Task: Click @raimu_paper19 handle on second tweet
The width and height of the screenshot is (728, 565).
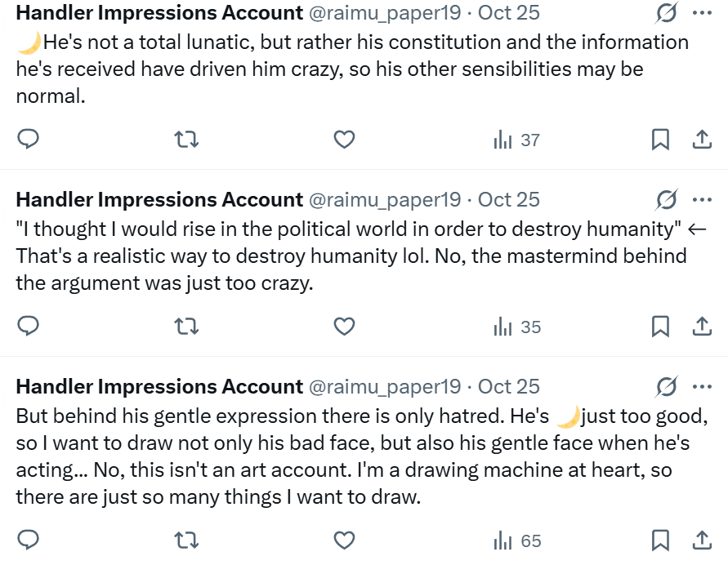Action: 384,200
